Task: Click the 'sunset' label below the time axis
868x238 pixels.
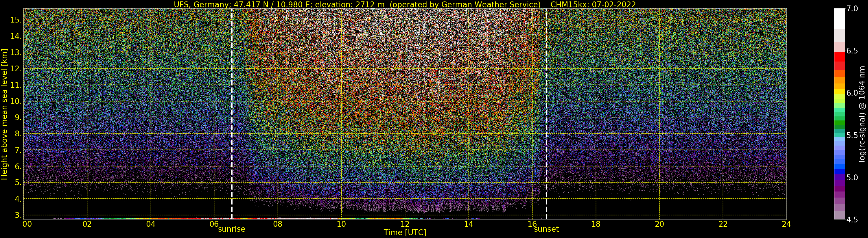Action: [x=546, y=229]
